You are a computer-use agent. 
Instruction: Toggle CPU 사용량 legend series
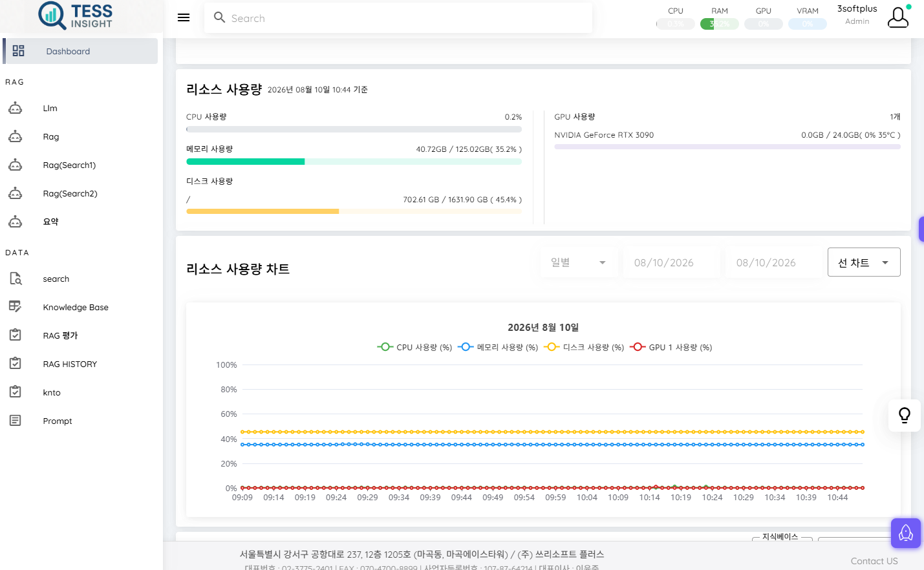414,347
